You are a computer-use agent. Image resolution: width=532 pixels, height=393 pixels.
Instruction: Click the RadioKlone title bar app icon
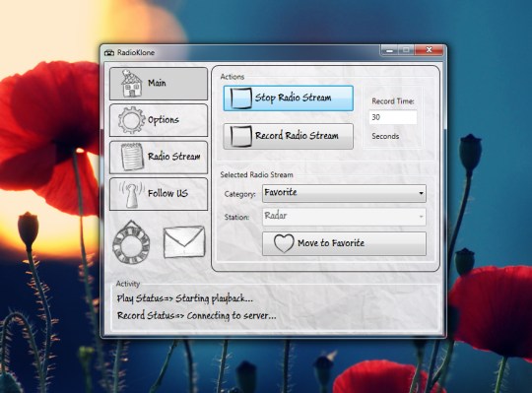pos(109,52)
